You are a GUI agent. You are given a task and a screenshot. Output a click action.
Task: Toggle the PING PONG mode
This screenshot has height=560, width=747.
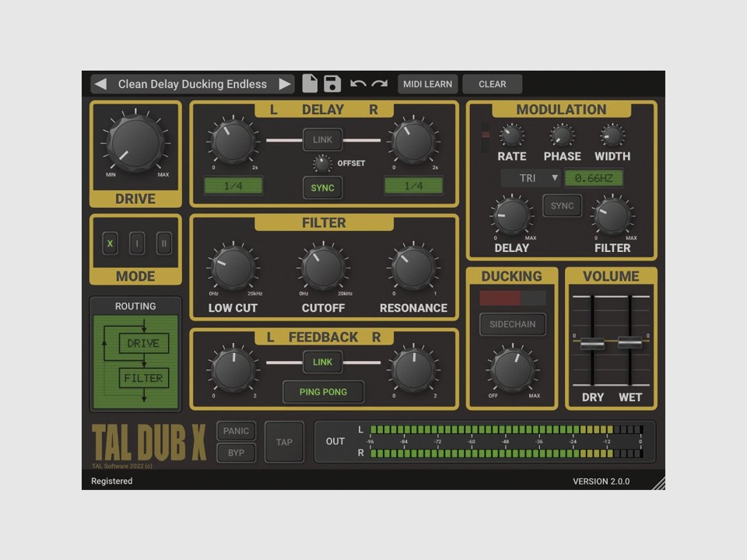[x=323, y=392]
